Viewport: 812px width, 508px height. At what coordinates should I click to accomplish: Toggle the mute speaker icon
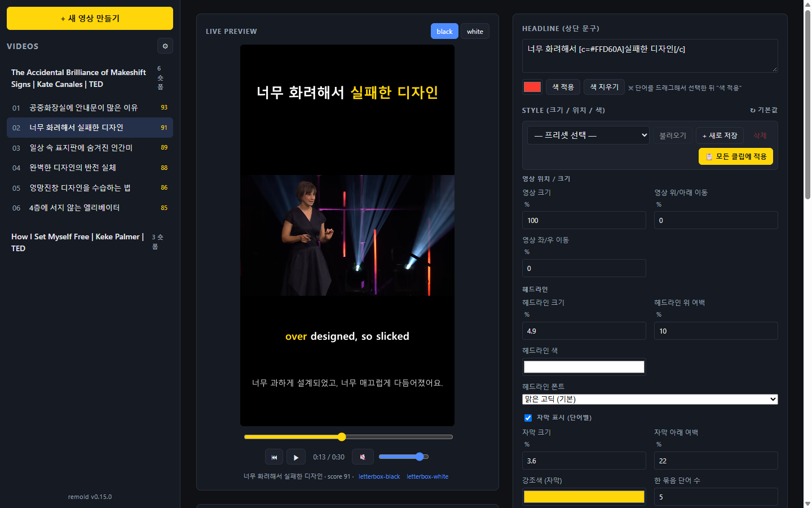[x=363, y=457]
